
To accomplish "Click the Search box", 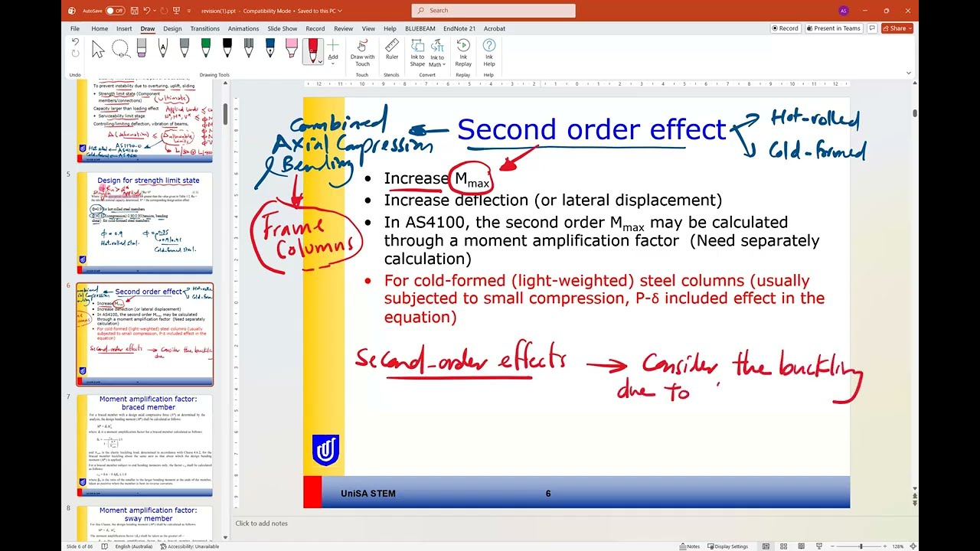I will click(493, 11).
